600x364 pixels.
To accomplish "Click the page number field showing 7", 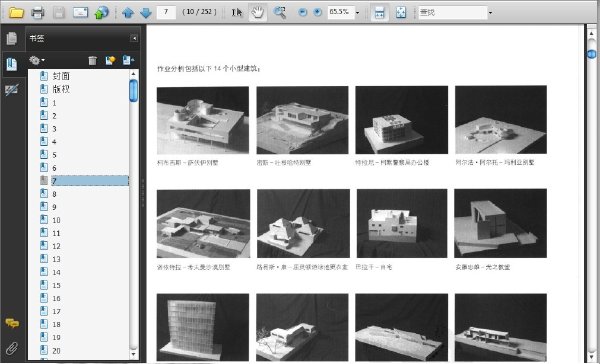I will [166, 12].
